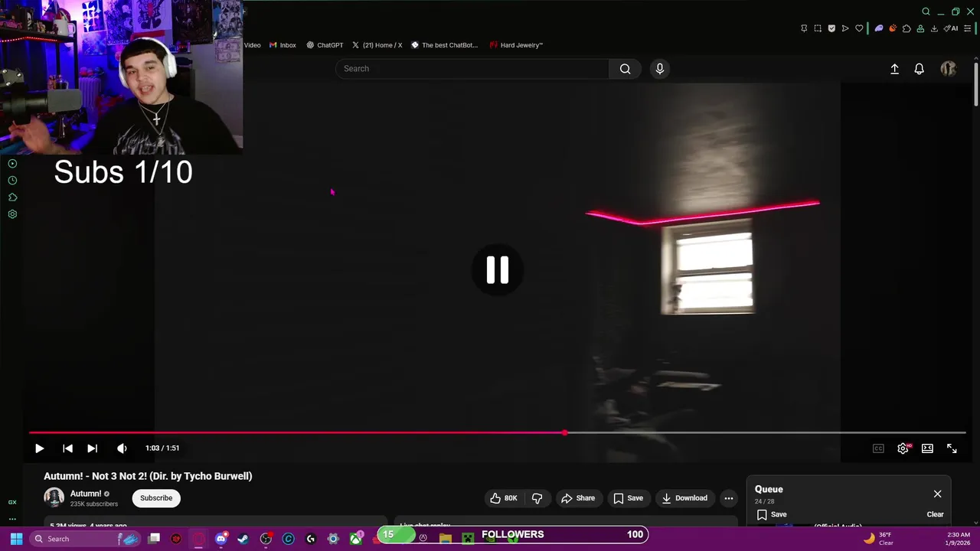Open the player settings gear

click(x=903, y=448)
